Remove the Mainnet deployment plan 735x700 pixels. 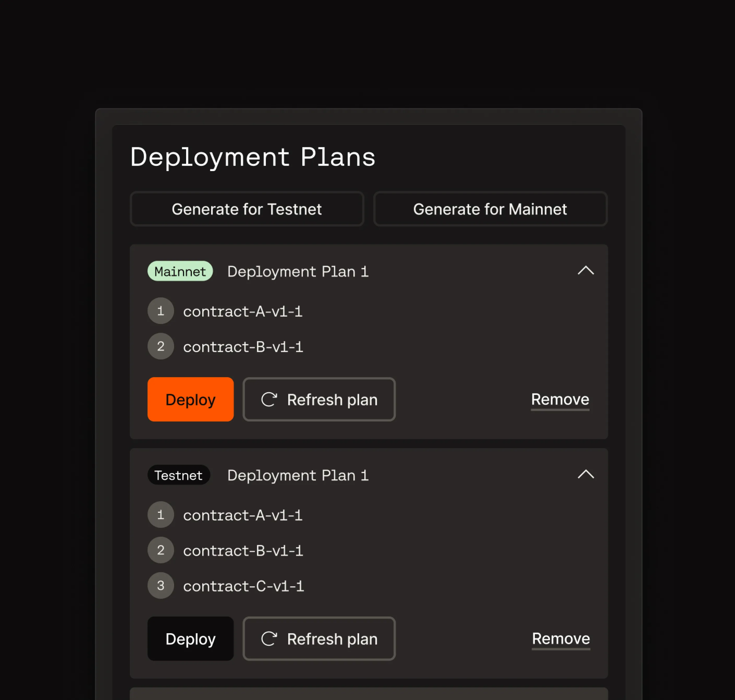click(560, 399)
